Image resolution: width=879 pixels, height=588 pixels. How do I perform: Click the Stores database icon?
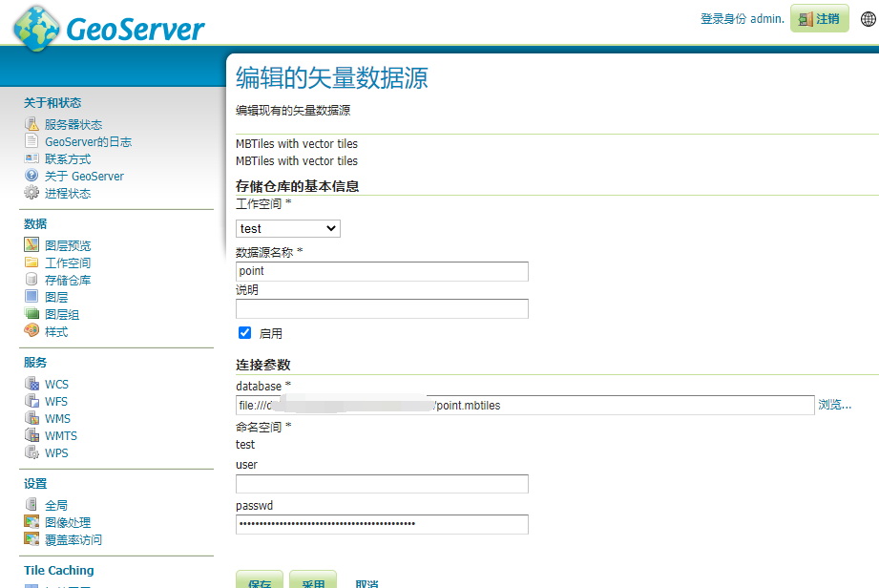[x=31, y=280]
